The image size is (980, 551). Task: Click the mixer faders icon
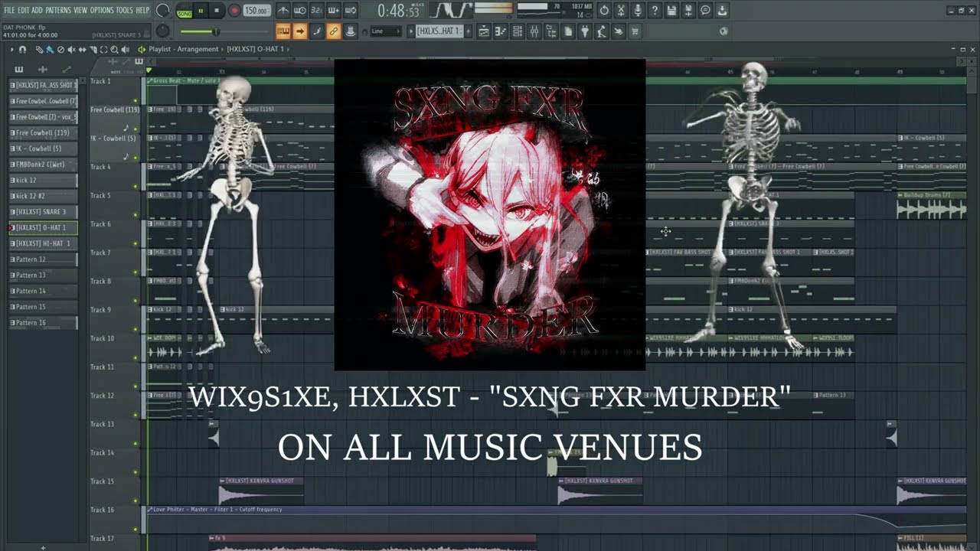point(534,31)
